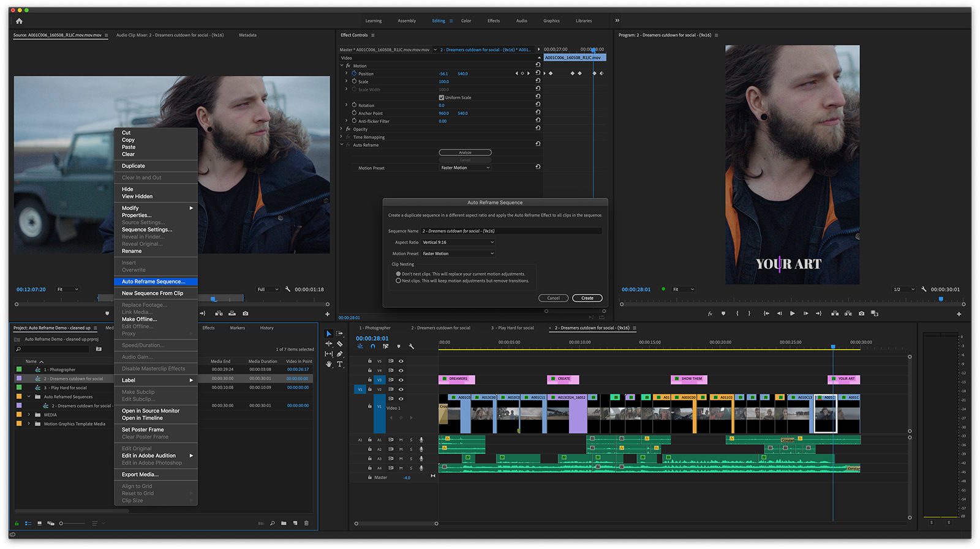Select Nest clips radio option
This screenshot has height=549, width=980.
click(399, 280)
